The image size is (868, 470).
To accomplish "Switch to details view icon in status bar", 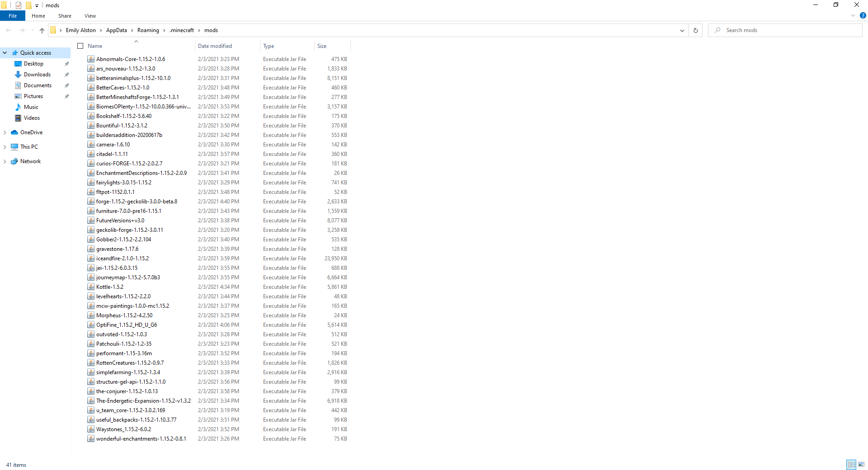I will tap(851, 465).
